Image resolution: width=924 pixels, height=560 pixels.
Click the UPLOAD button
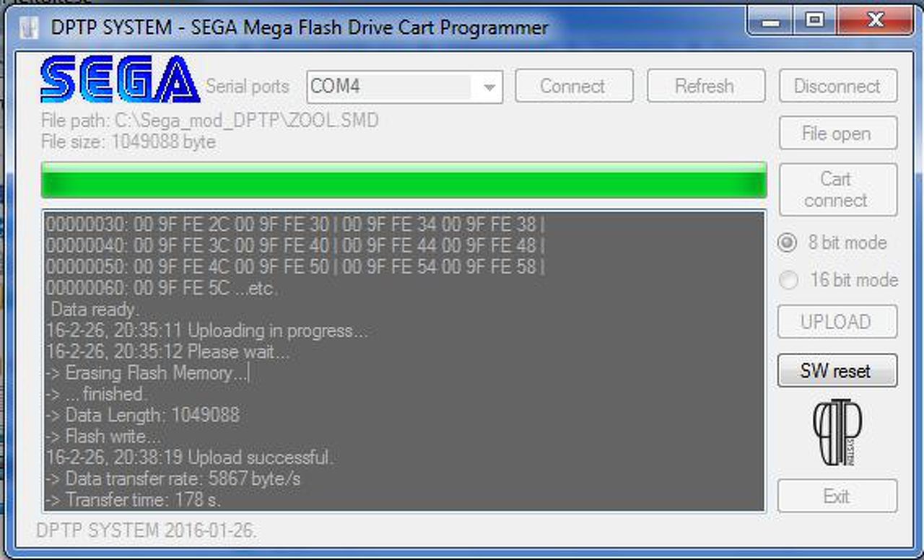point(837,322)
